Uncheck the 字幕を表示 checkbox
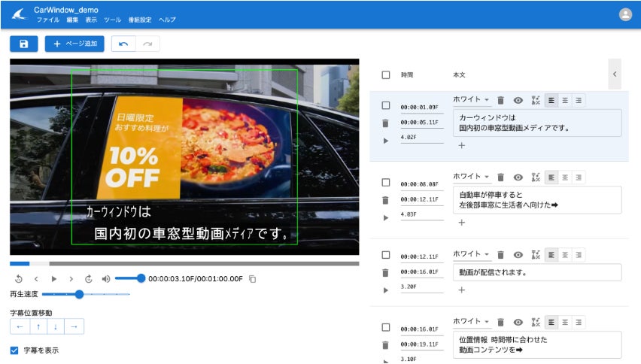The image size is (641, 364). [x=14, y=350]
